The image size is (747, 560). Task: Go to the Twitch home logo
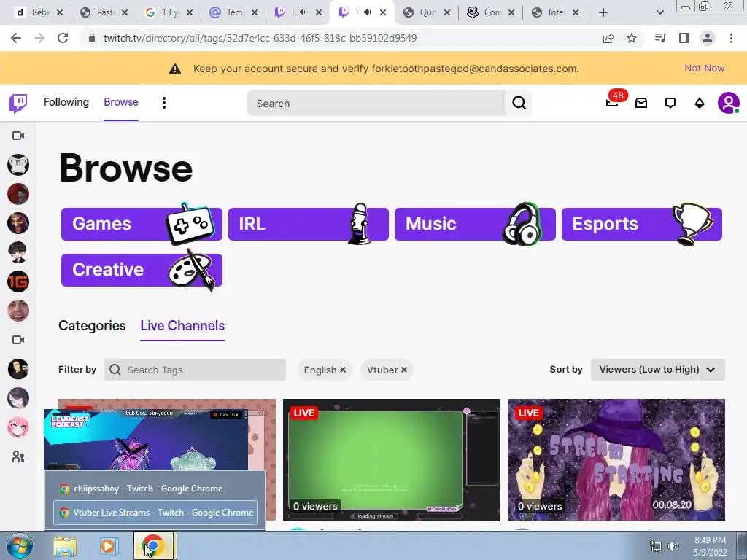pyautogui.click(x=18, y=103)
